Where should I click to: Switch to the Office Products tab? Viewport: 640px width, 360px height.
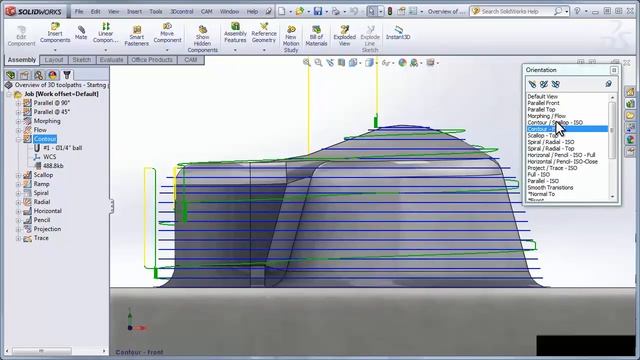click(x=152, y=60)
